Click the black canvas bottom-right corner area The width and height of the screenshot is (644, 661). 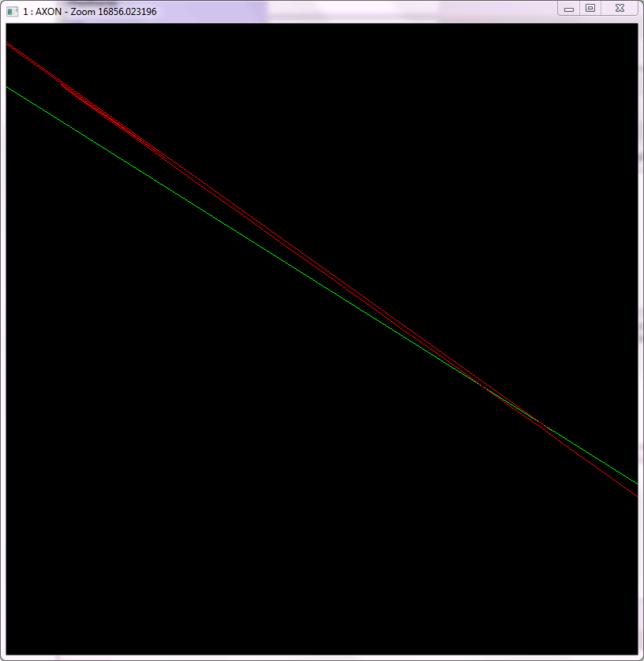pyautogui.click(x=616, y=631)
